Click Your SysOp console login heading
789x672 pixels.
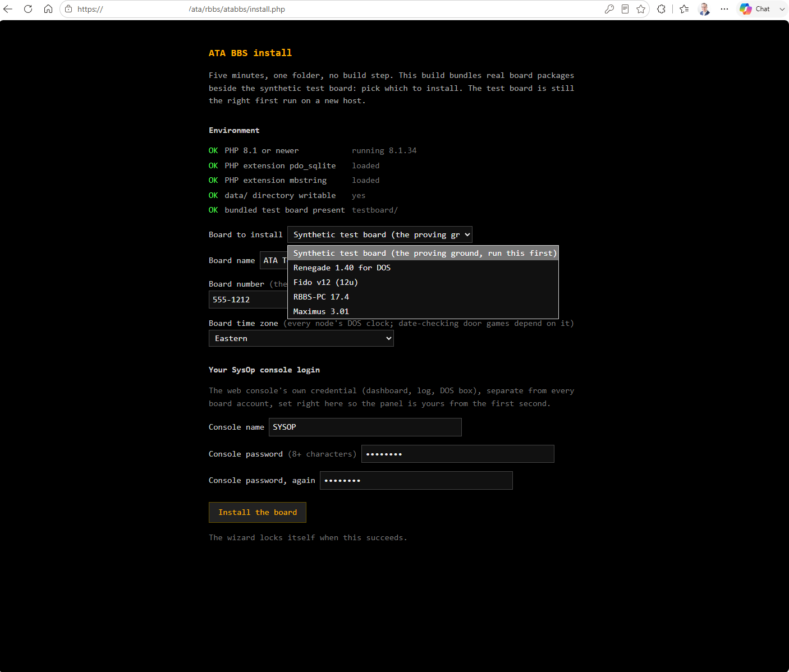coord(264,370)
